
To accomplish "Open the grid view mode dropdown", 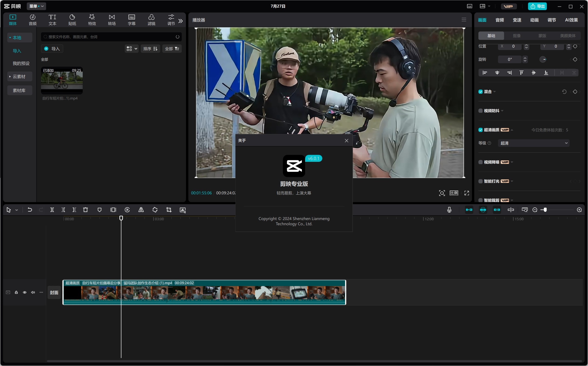I will click(132, 49).
